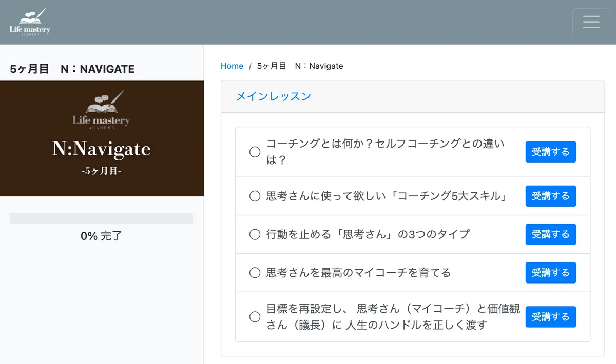Mark 3つのタイプ lesson circle

click(255, 234)
